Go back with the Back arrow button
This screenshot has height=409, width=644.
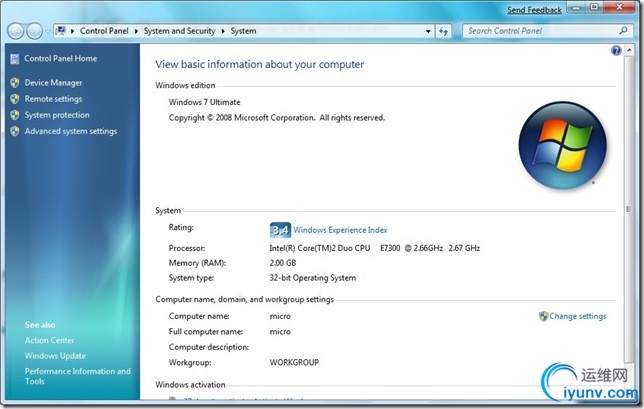(16, 31)
